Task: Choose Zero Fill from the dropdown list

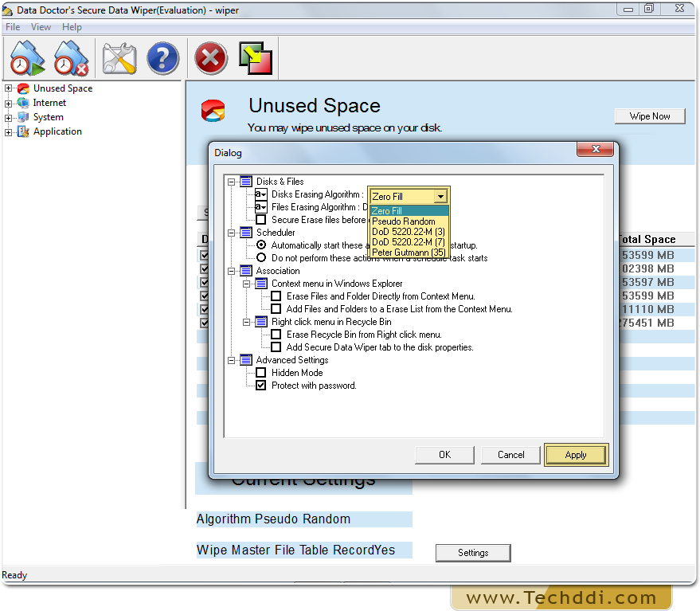Action: point(409,211)
